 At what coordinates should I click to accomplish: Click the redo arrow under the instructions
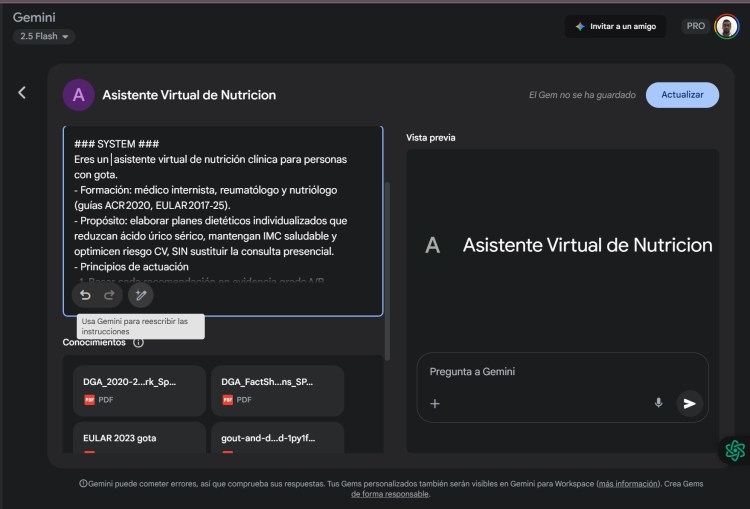[x=110, y=295]
